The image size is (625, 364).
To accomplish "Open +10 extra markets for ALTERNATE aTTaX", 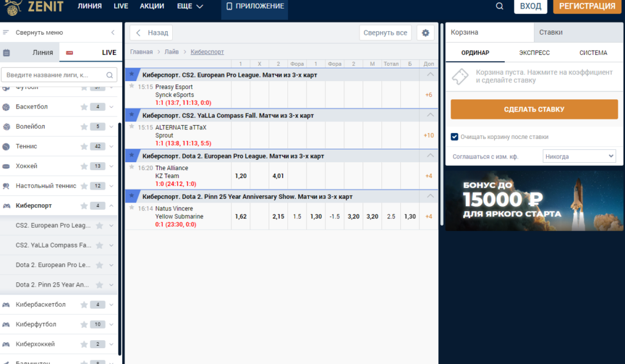I will click(x=428, y=135).
